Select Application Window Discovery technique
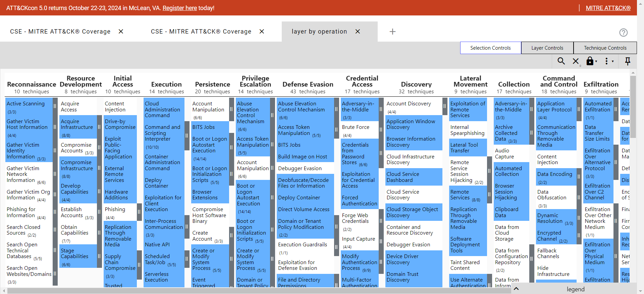644x294 pixels. point(414,124)
